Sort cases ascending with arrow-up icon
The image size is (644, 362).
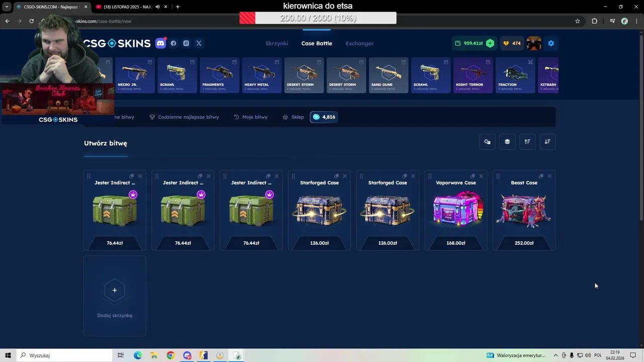pos(527,142)
